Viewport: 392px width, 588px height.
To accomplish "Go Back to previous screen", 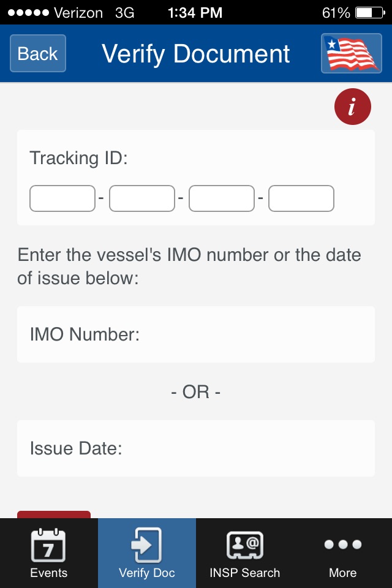I will tap(38, 53).
